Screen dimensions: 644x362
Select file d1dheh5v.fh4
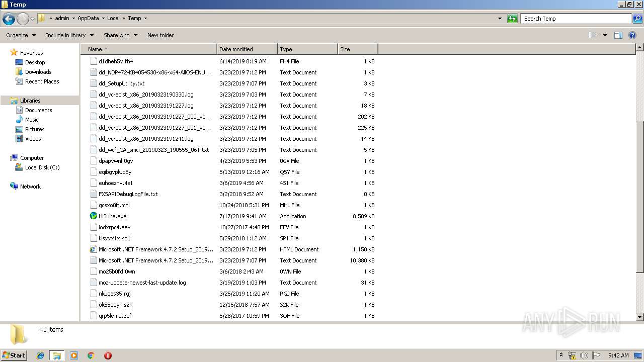pos(116,61)
